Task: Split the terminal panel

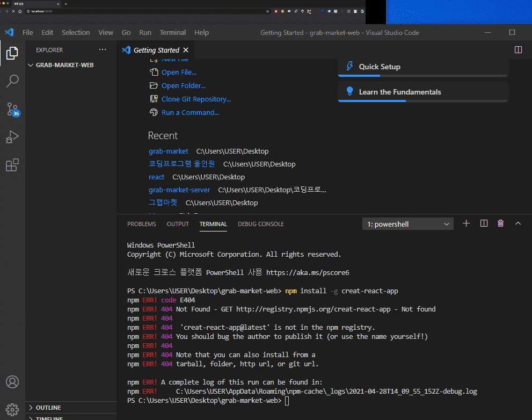Action: click(x=484, y=223)
